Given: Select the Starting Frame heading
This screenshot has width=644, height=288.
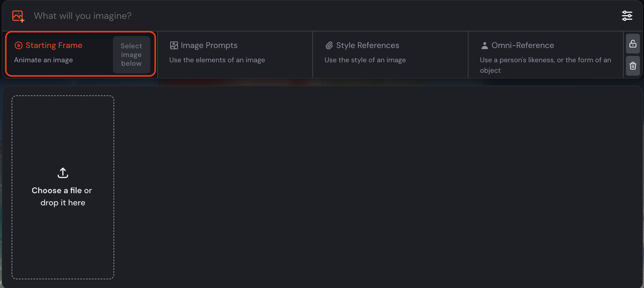Looking at the screenshot, I should pos(54,45).
